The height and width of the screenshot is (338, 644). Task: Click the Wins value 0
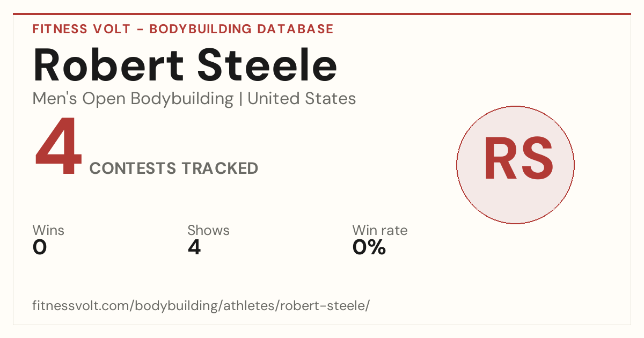coord(40,247)
